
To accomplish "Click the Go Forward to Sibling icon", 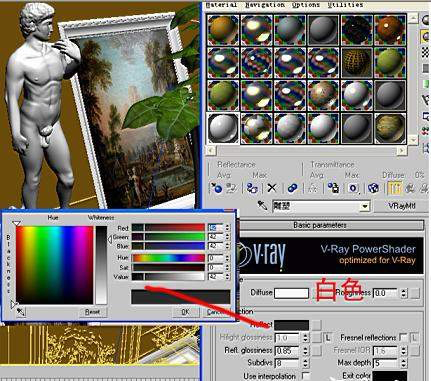I will (x=424, y=188).
